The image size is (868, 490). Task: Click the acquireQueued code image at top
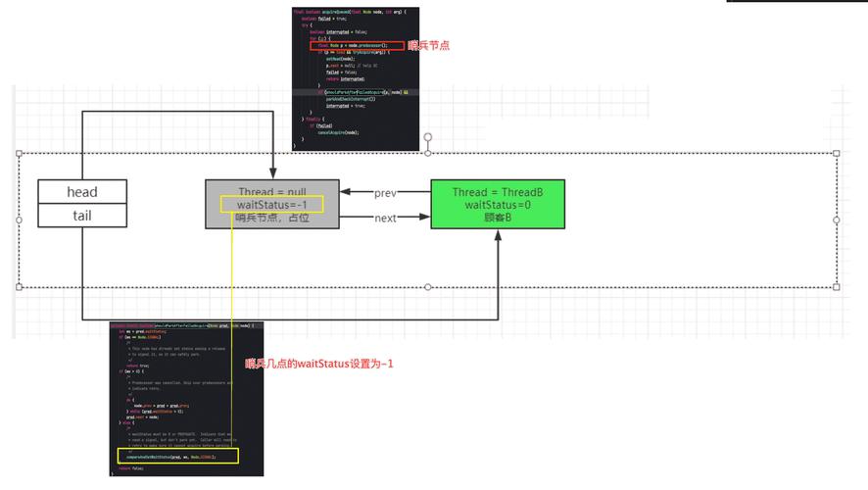pos(356,78)
